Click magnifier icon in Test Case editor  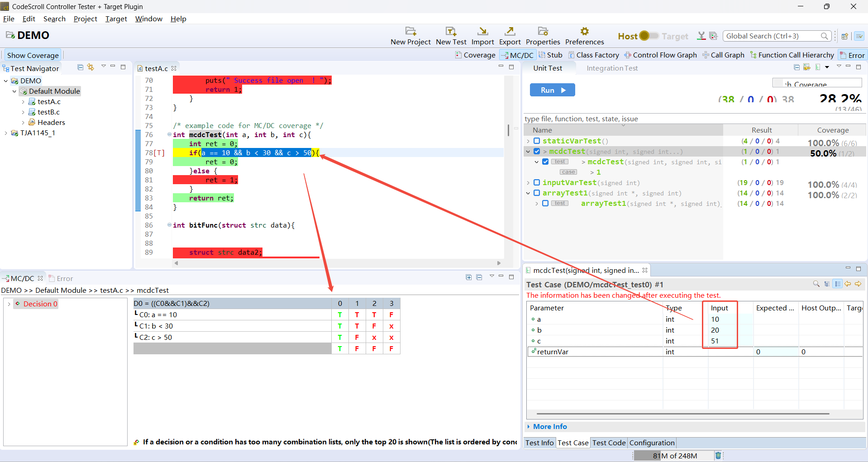(x=816, y=284)
